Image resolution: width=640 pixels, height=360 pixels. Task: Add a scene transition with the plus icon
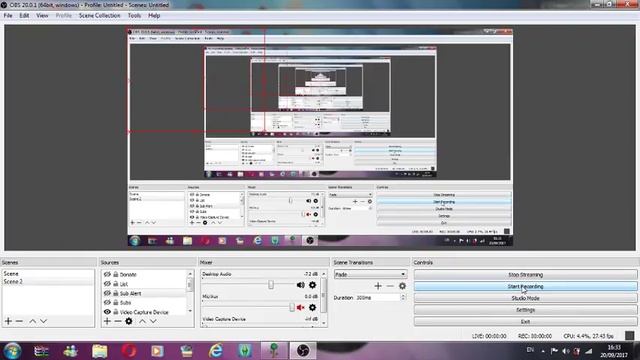pos(378,286)
